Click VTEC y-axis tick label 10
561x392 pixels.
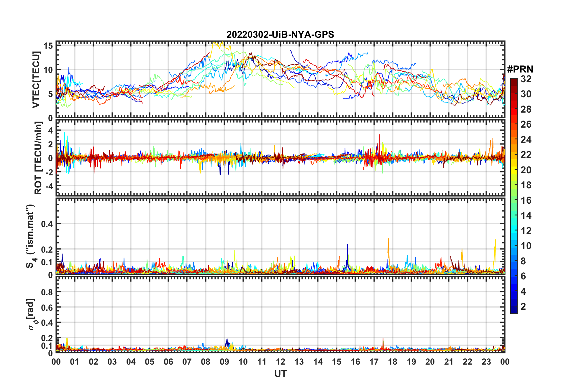tap(48, 70)
